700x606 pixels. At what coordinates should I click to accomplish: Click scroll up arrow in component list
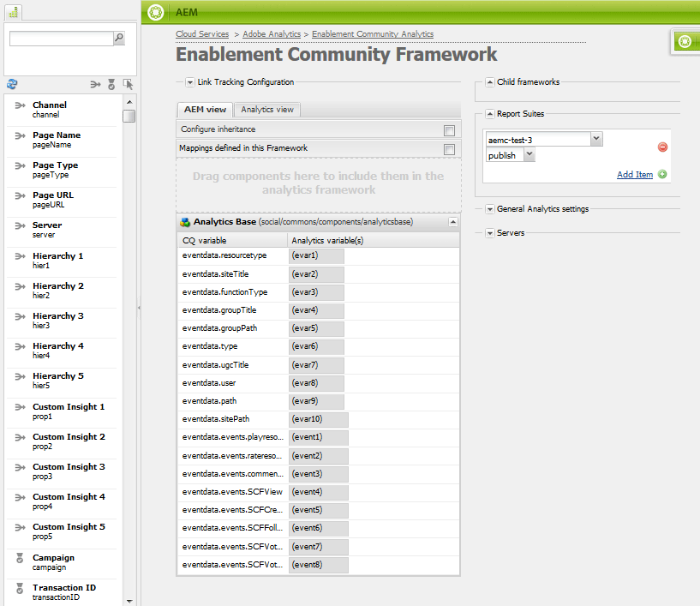tap(129, 102)
